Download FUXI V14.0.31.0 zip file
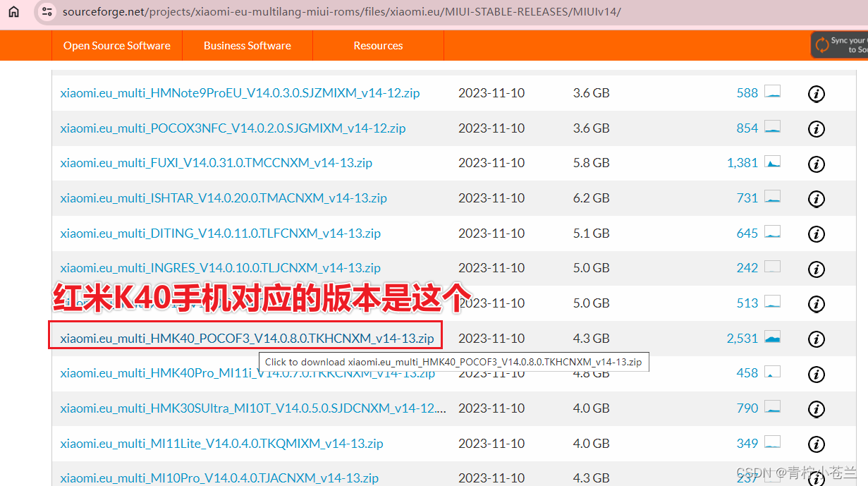Image resolution: width=868 pixels, height=486 pixels. 216,163
